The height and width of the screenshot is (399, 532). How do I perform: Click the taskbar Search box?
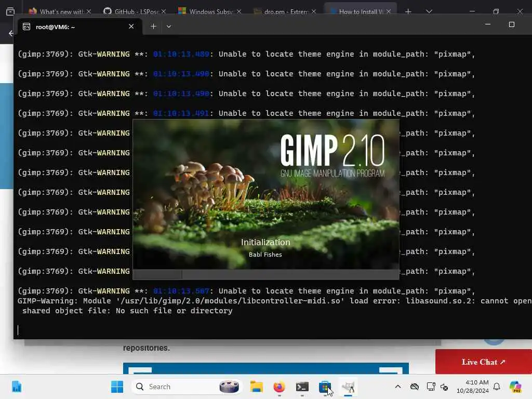point(187,387)
